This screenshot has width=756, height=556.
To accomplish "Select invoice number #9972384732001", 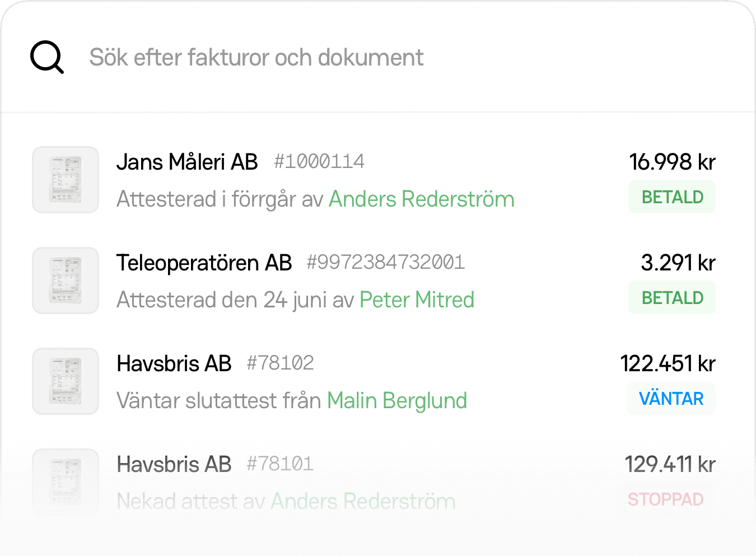I will pos(385,262).
